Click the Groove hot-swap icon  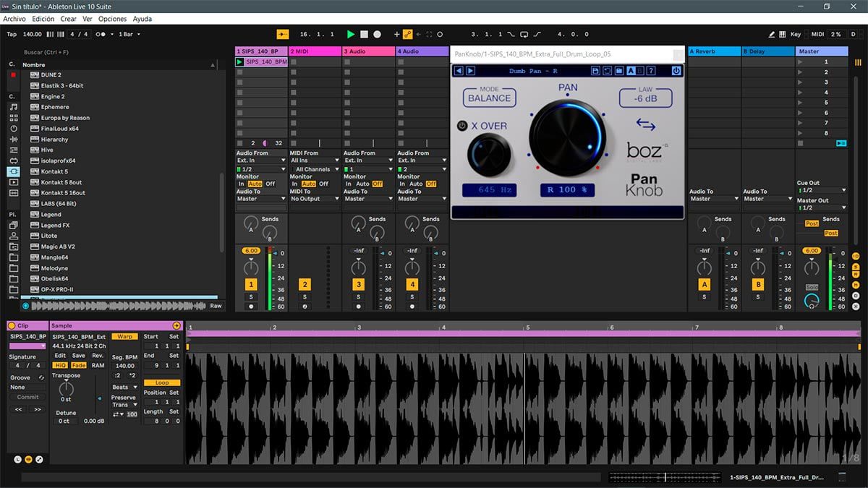[x=41, y=377]
